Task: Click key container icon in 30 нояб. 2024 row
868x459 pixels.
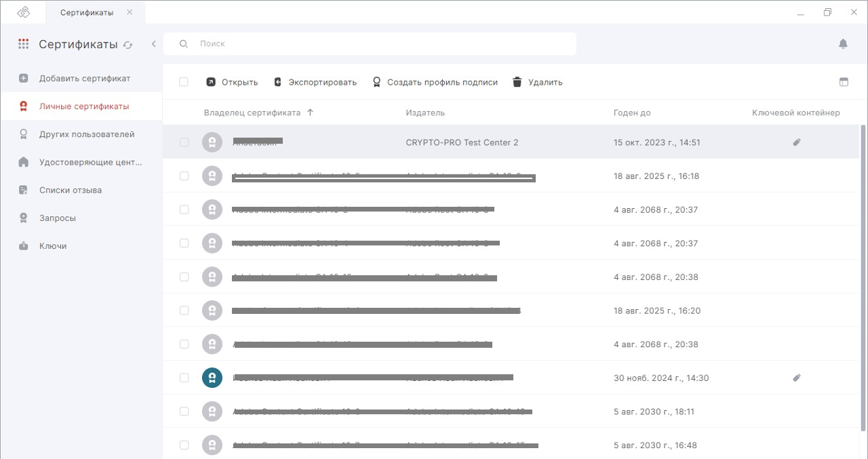Action: coord(797,378)
